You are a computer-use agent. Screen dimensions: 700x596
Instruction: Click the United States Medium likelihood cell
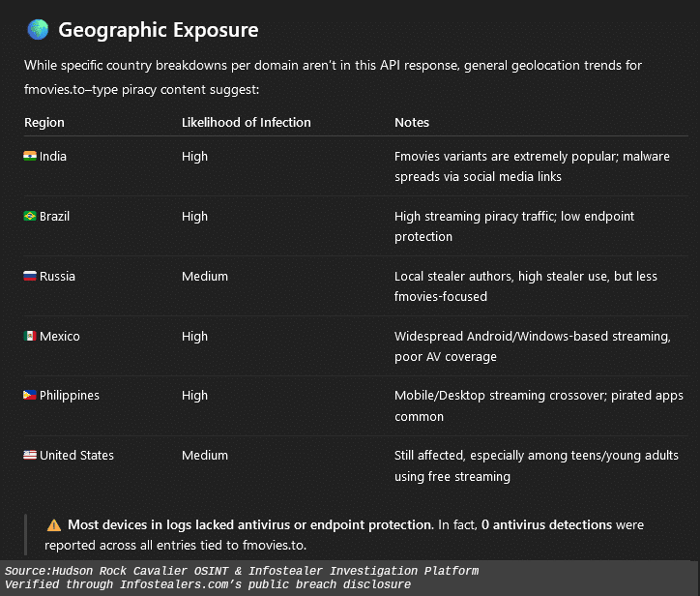205,456
